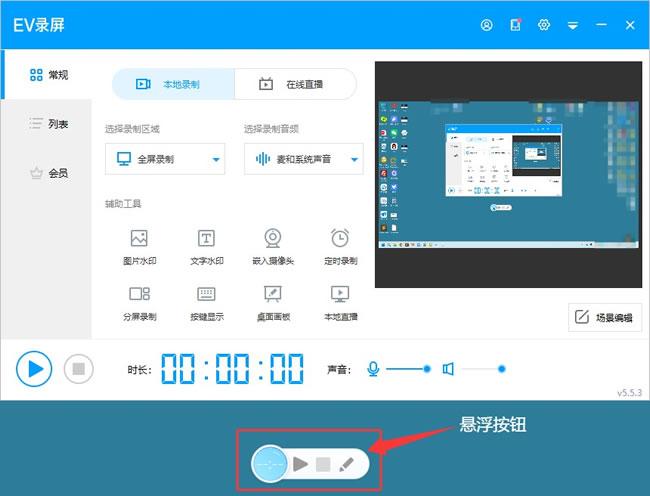Stop recording with main stop button
650x496 pixels.
79,369
